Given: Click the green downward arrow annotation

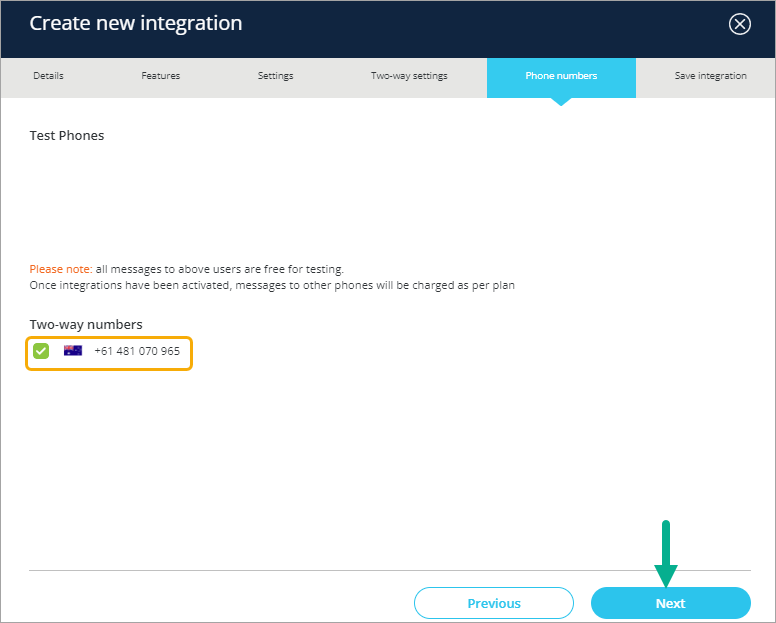Looking at the screenshot, I should 666,554.
